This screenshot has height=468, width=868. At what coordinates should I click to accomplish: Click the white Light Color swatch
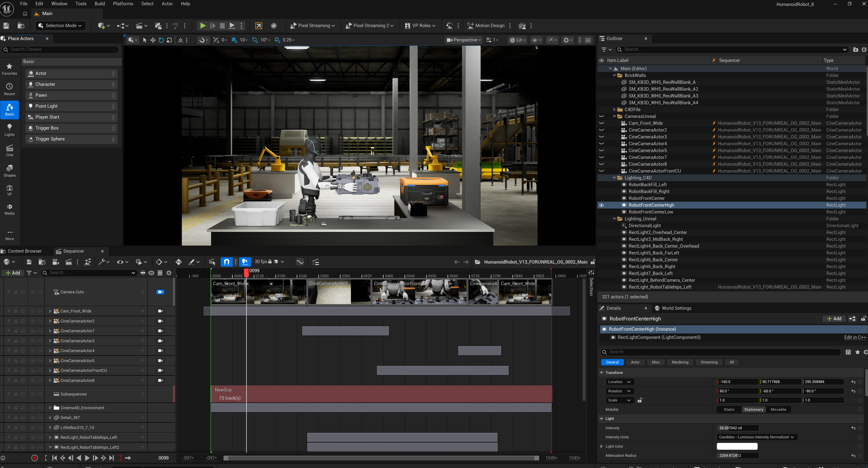point(737,446)
